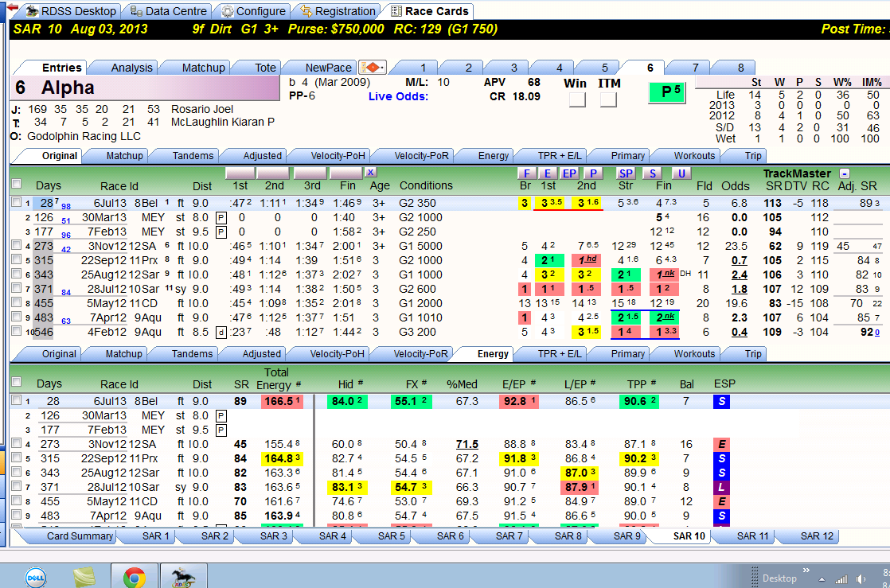The height and width of the screenshot is (588, 890).
Task: Click Adj. SR value 89 in first row
Action: pyautogui.click(x=865, y=203)
